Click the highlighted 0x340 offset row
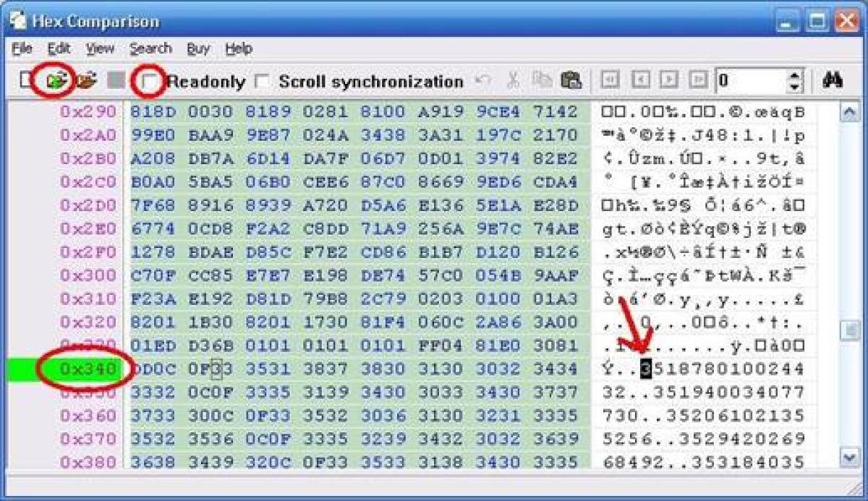The height and width of the screenshot is (501, 868). coord(88,369)
